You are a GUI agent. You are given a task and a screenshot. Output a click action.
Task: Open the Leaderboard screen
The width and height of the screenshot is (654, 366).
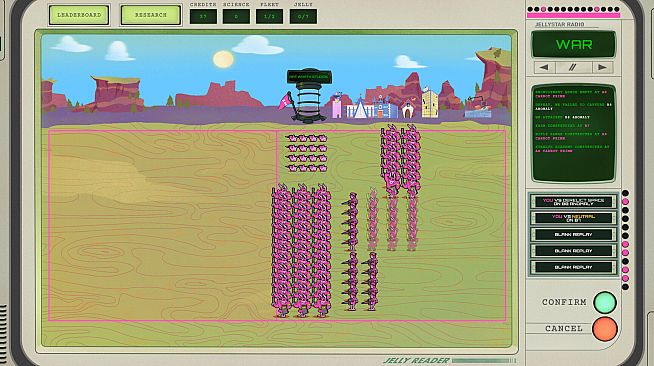coord(79,15)
